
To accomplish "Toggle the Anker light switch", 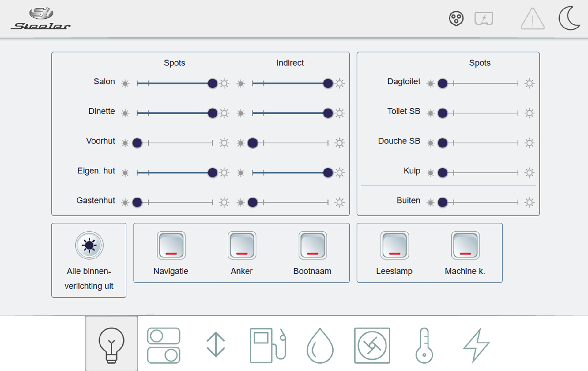I will click(242, 246).
